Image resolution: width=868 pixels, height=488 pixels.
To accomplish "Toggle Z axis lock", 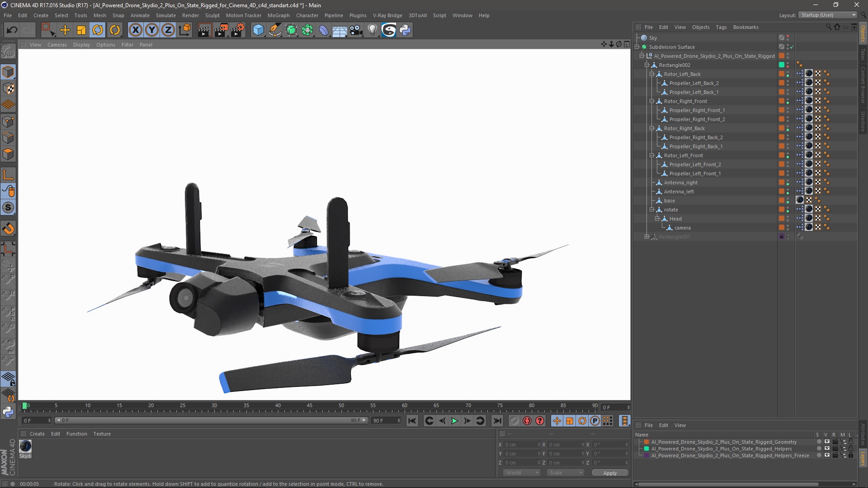I will (x=168, y=30).
